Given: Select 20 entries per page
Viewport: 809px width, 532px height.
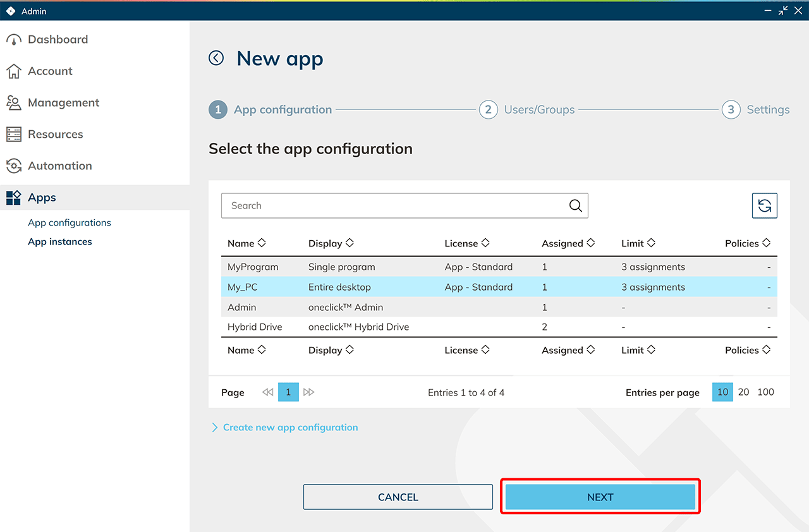Looking at the screenshot, I should coord(743,392).
